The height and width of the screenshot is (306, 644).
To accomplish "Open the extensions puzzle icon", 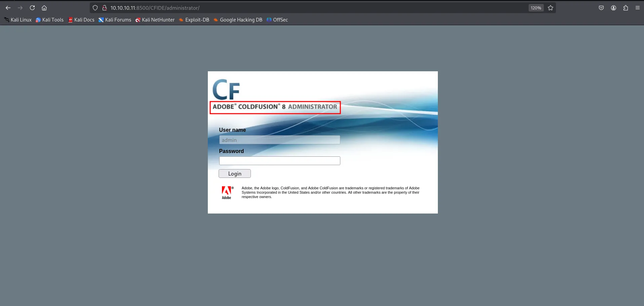I will coord(626,8).
